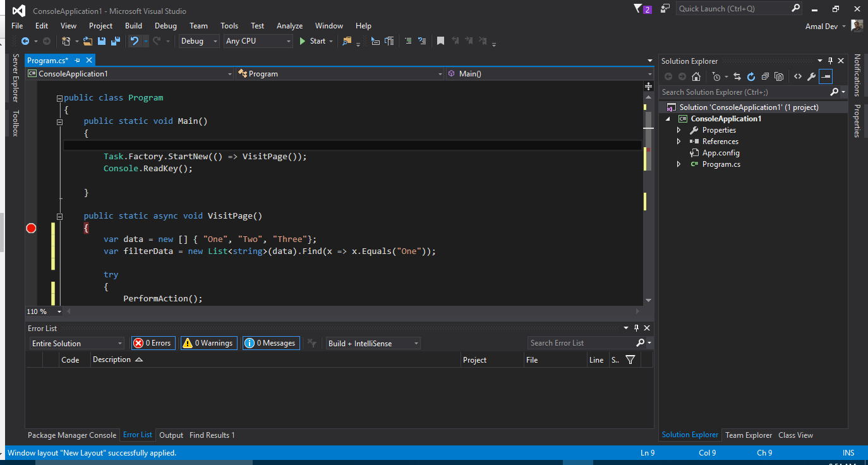The width and height of the screenshot is (868, 465).
Task: Click the red breakpoint marker in margin
Action: [x=31, y=228]
